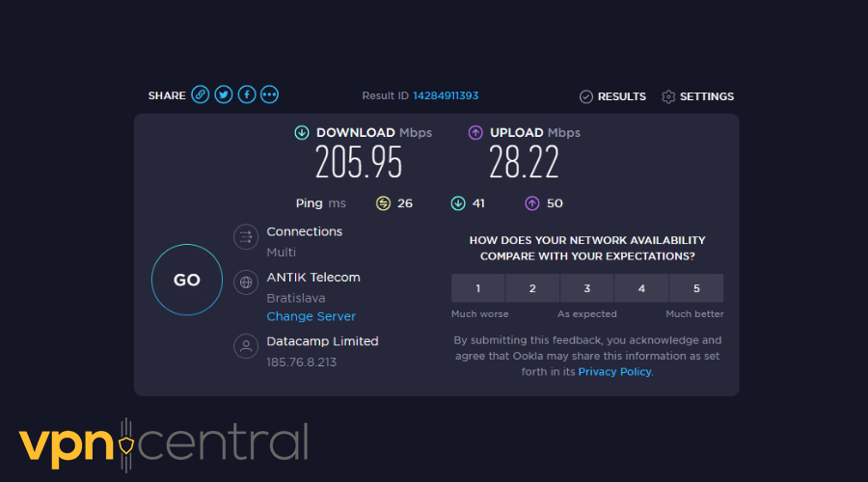Image resolution: width=868 pixels, height=482 pixels.
Task: Click the Change Server link
Action: pos(311,316)
